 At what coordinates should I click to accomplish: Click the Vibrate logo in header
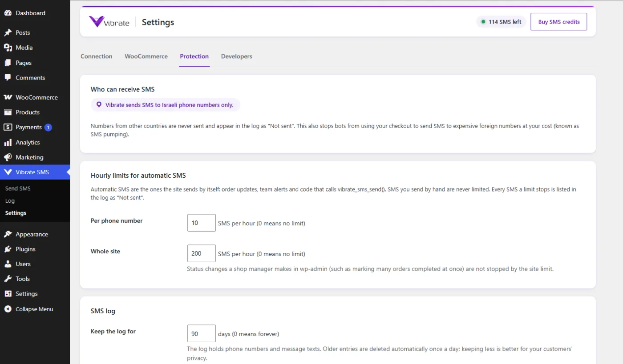(x=109, y=22)
